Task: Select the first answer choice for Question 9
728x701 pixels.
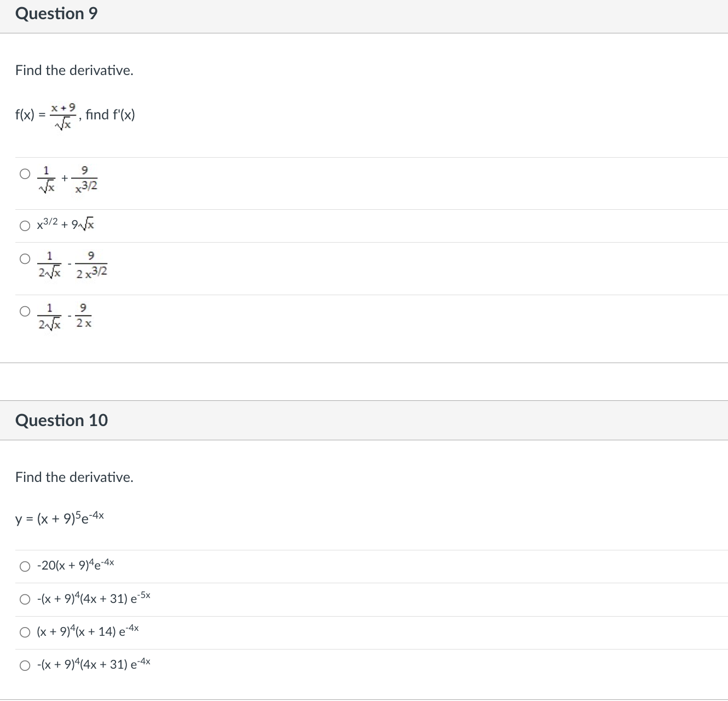Action: click(25, 174)
